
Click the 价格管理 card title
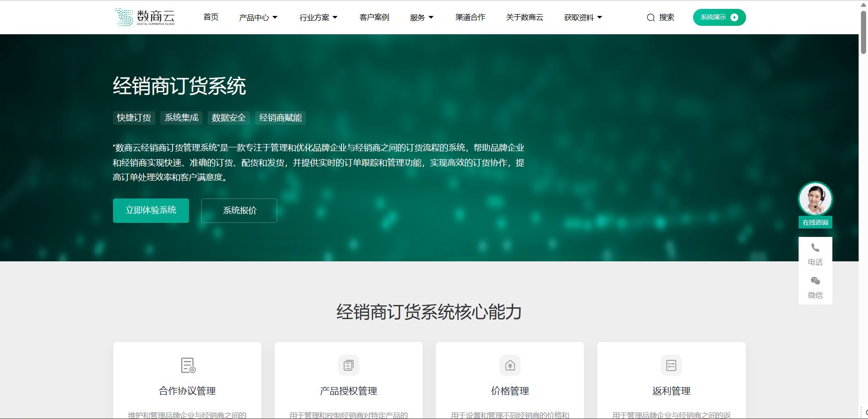[510, 391]
